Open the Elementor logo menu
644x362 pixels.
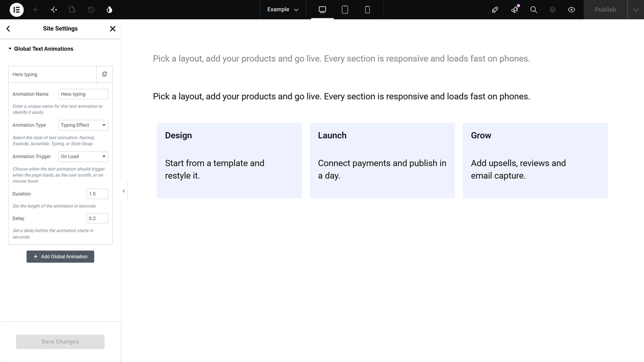[17, 10]
